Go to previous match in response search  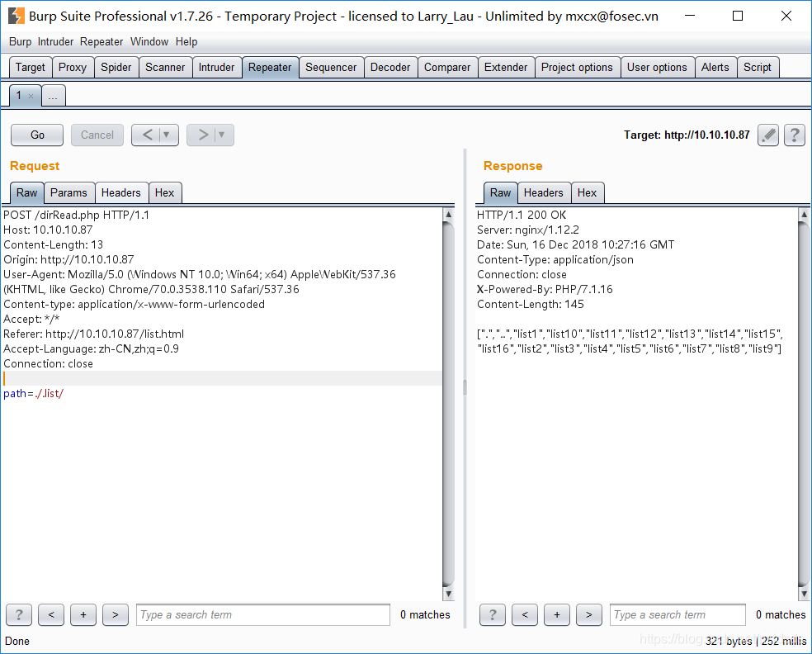tap(525, 614)
